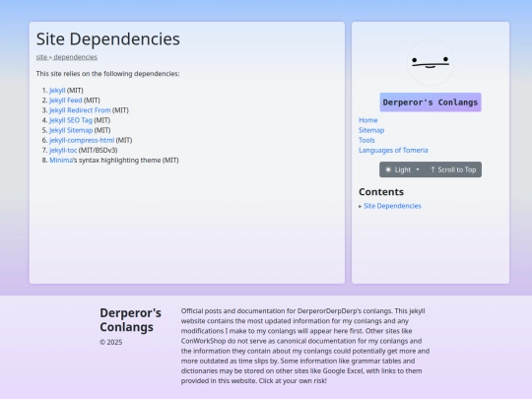Click the © 2025 footer text

[x=111, y=342]
